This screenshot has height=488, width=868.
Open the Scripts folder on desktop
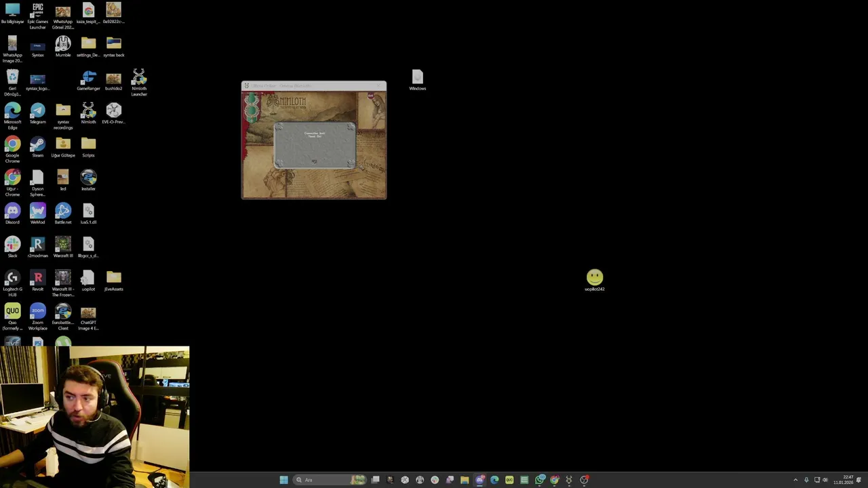tap(88, 147)
